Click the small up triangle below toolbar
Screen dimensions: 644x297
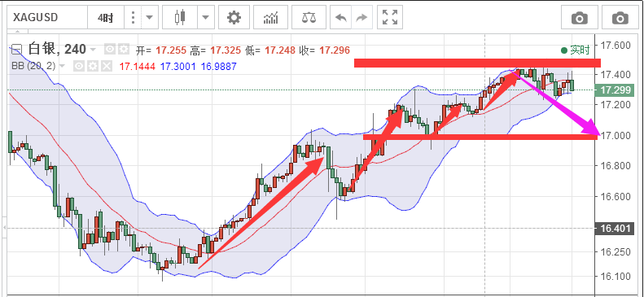coord(17,31)
